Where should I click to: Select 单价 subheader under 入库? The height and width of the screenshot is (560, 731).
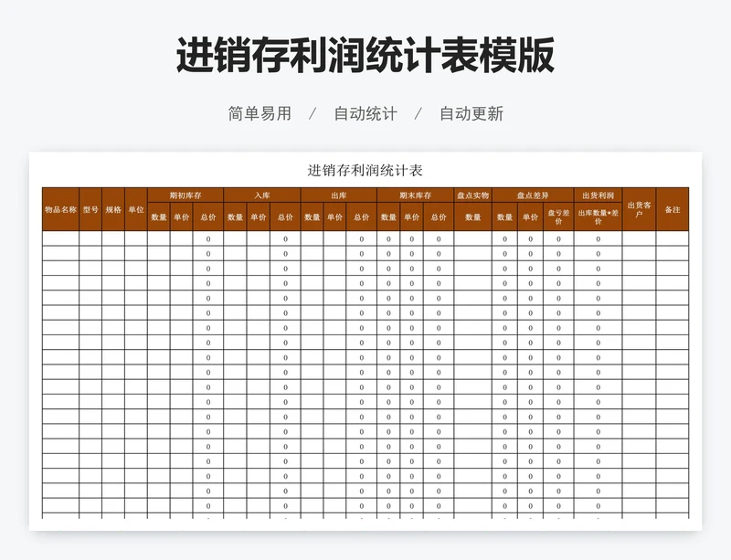pos(259,217)
